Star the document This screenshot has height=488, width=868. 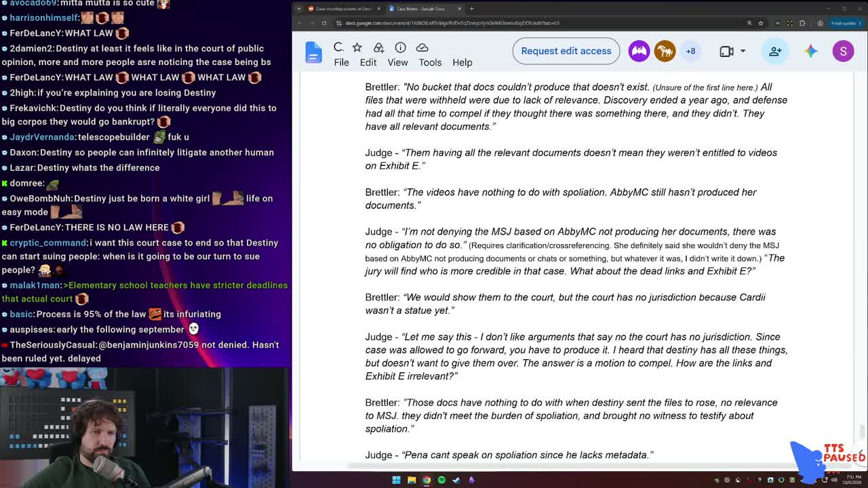click(357, 47)
